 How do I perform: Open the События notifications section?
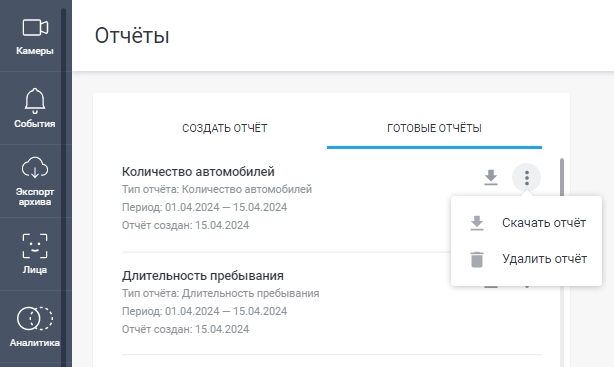point(35,108)
